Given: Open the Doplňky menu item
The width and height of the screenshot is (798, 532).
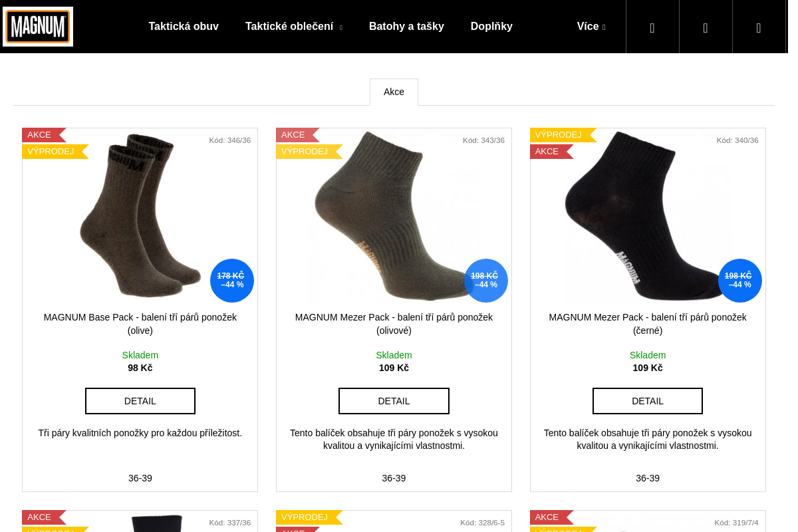Looking at the screenshot, I should [x=491, y=27].
